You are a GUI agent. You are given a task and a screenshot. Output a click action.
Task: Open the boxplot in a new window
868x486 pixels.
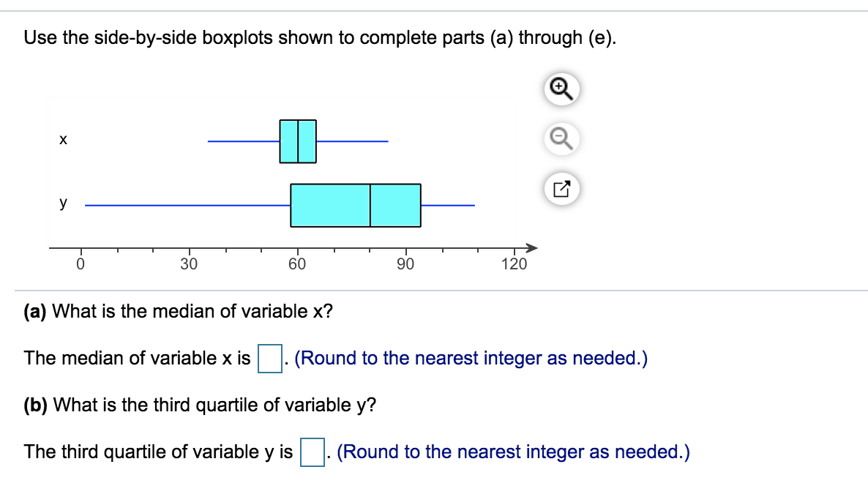tap(561, 189)
